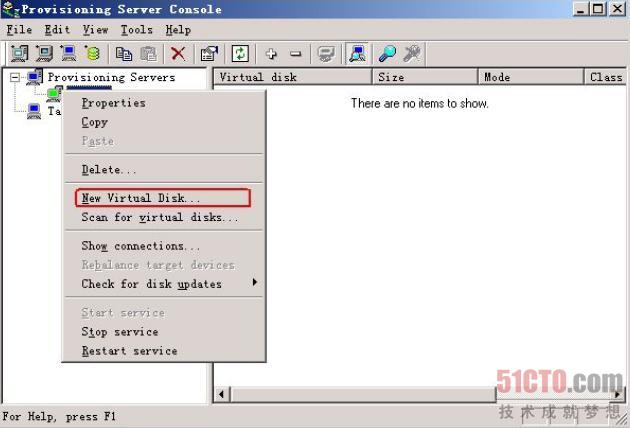Open the Help menu
The image size is (630, 428).
coord(178,30)
